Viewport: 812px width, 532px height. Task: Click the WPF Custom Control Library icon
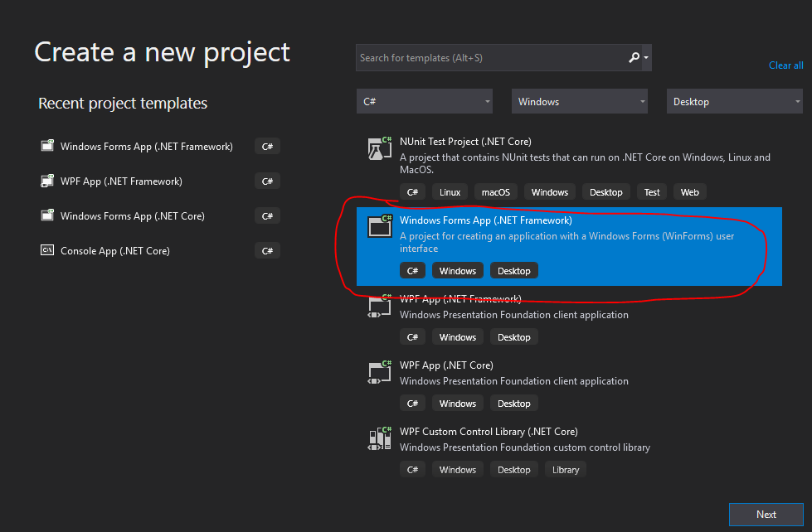[380, 438]
